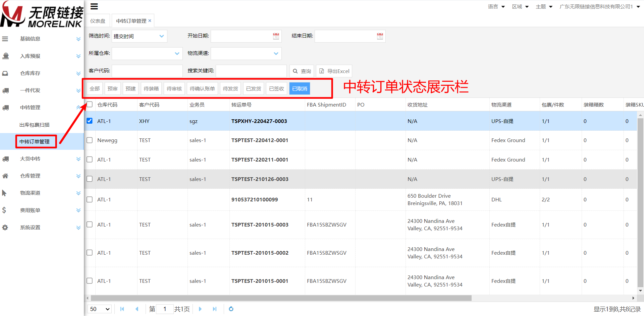644x316 pixels.
Task: Click the 费用账单 dollar icon in sidebar
Action: [4, 210]
